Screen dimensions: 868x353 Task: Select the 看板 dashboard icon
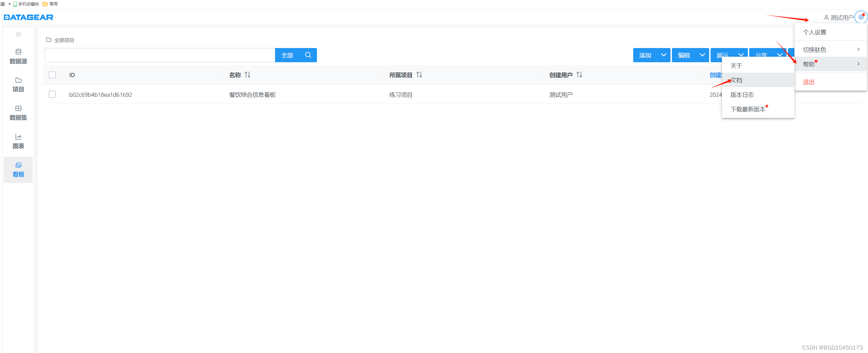(18, 169)
